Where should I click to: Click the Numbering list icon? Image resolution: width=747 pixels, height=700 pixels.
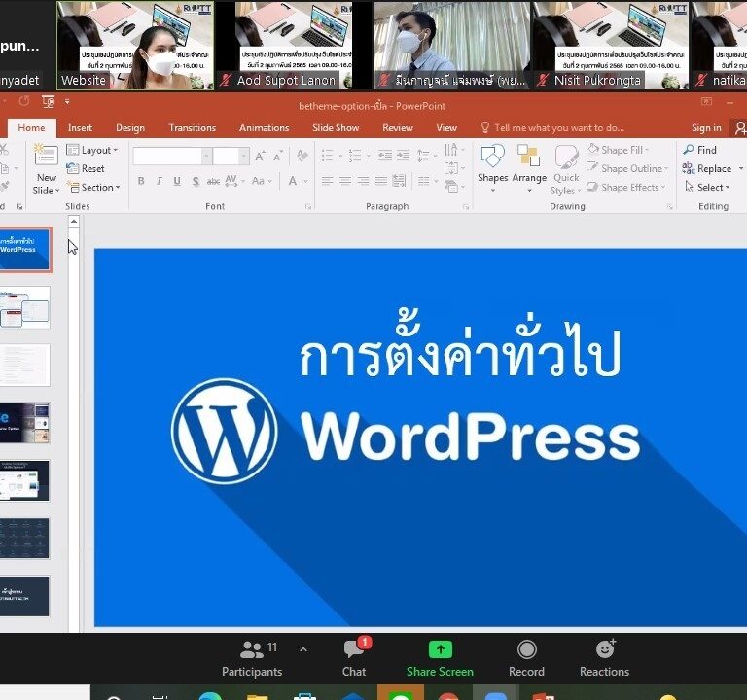[355, 156]
